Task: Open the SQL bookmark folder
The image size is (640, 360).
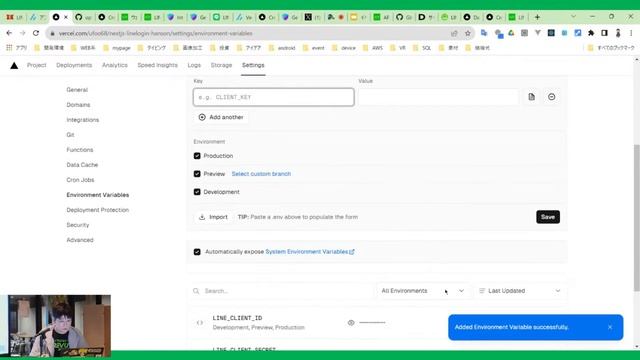Action: (x=422, y=48)
